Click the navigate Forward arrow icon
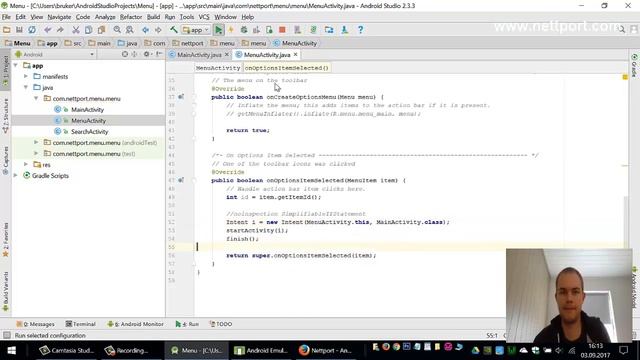 (158, 30)
